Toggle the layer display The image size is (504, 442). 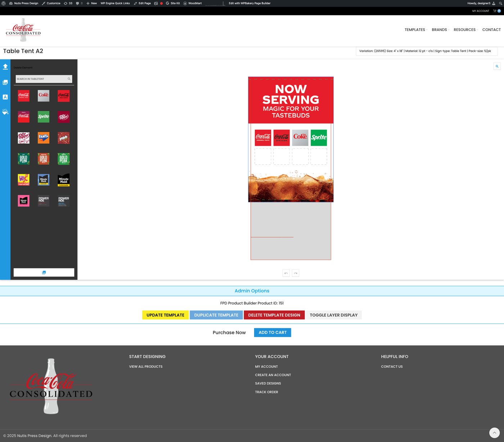point(334,315)
